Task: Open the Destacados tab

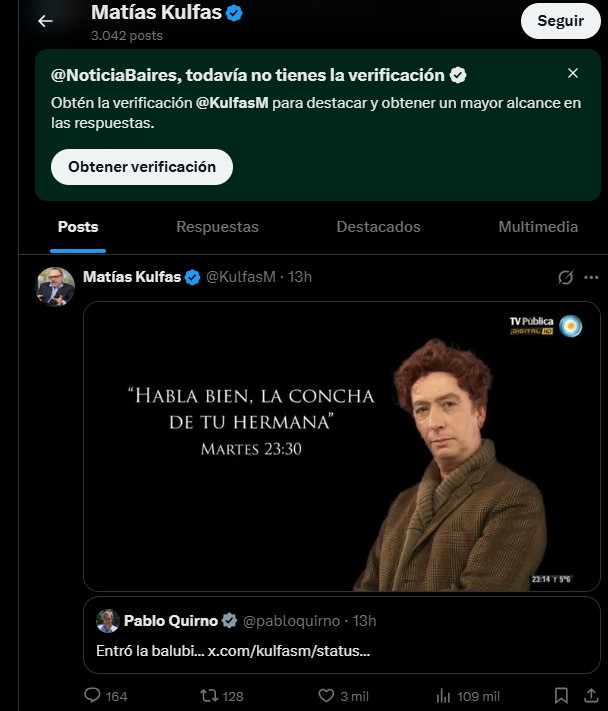Action: click(378, 227)
